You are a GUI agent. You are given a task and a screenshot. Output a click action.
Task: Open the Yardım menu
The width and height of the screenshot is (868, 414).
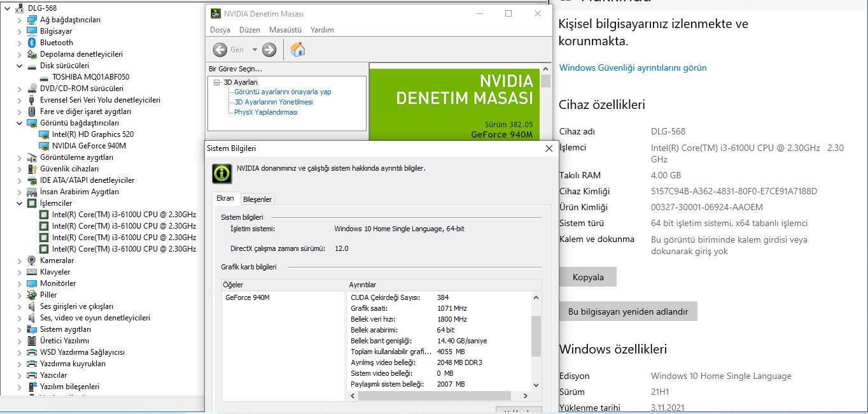322,30
